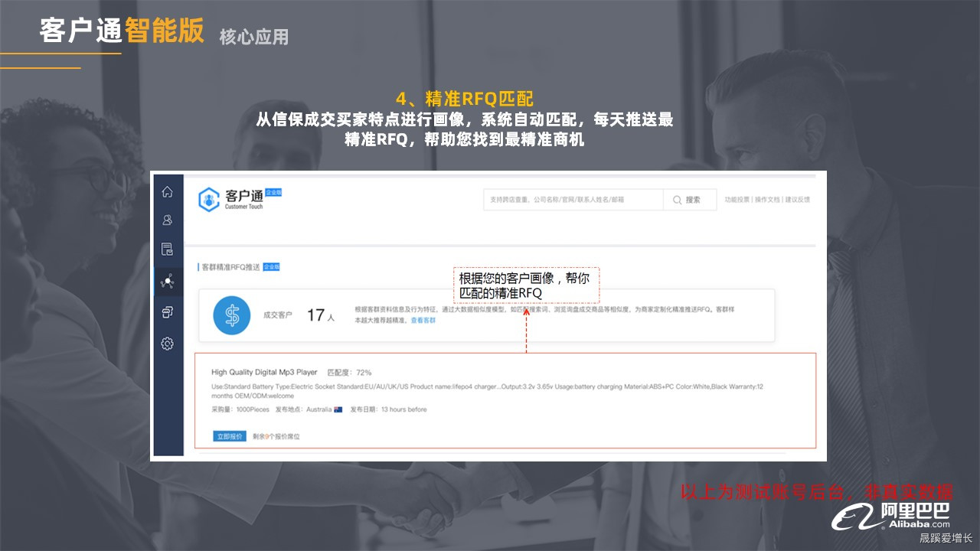Screen dimensions: 980x551
Task: Open the 功能投票 link
Action: 737,200
